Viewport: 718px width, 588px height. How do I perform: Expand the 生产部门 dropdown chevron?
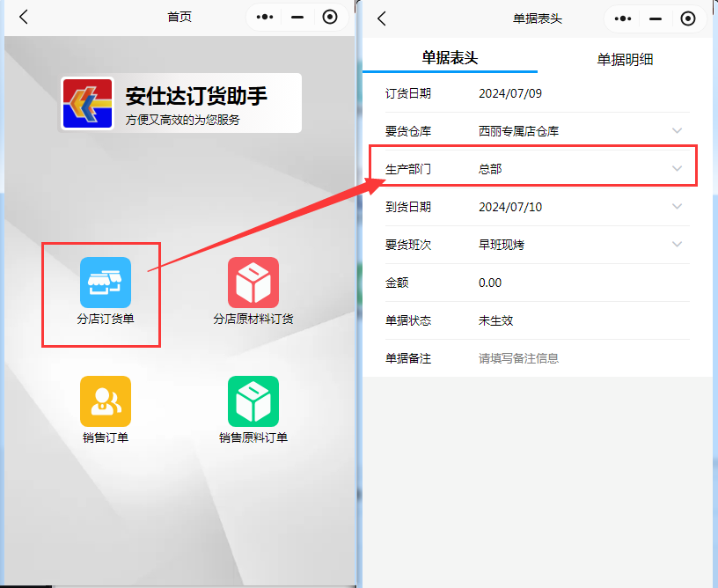677,168
